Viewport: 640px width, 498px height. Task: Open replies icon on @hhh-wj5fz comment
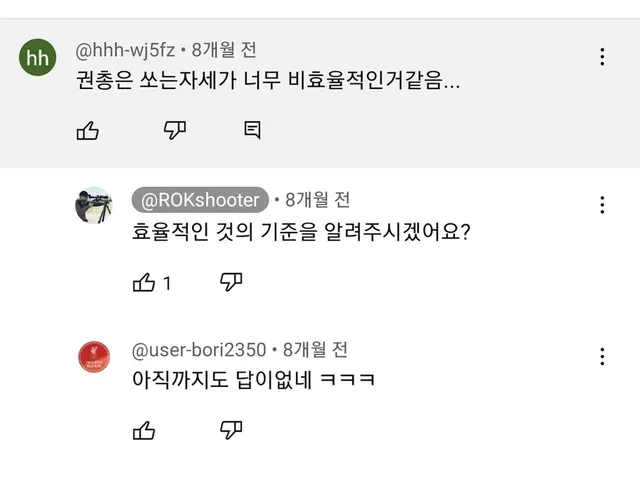[253, 130]
